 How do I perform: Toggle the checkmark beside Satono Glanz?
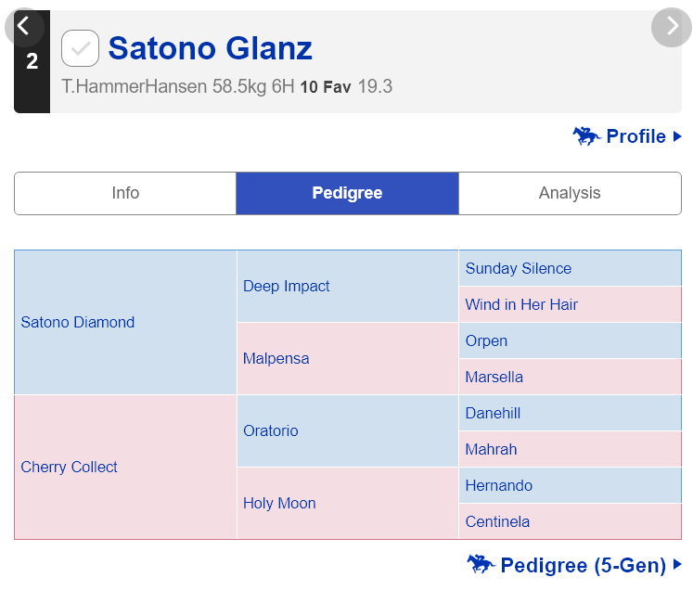81,48
